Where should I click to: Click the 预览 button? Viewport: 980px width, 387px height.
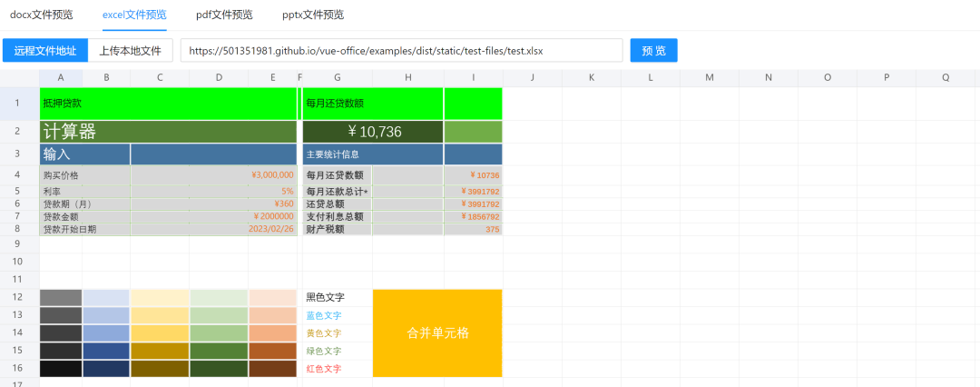point(653,51)
